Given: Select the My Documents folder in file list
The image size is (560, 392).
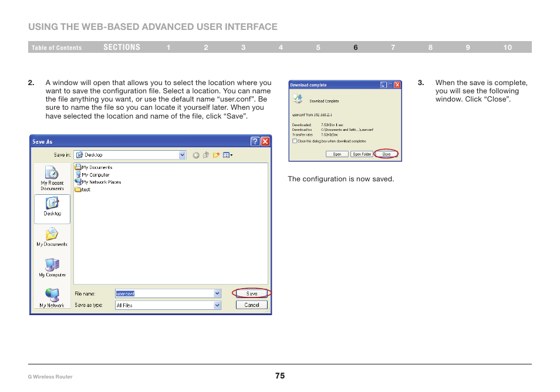Looking at the screenshot, I should point(93,167).
